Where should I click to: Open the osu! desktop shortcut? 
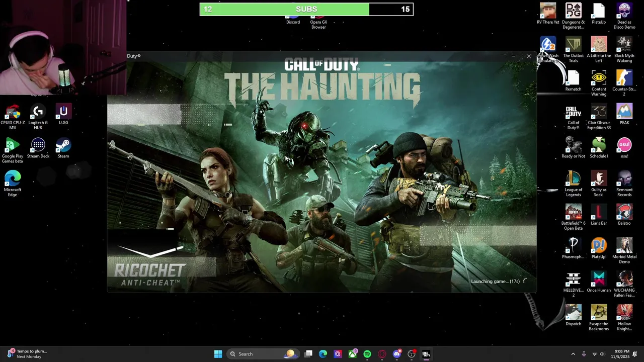pos(624,148)
